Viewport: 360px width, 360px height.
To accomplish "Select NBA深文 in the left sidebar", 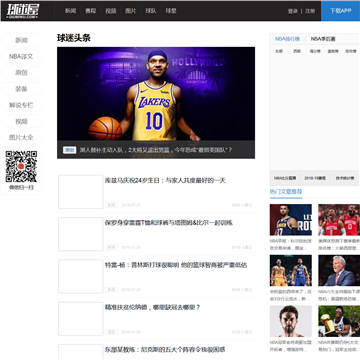I will click(21, 56).
